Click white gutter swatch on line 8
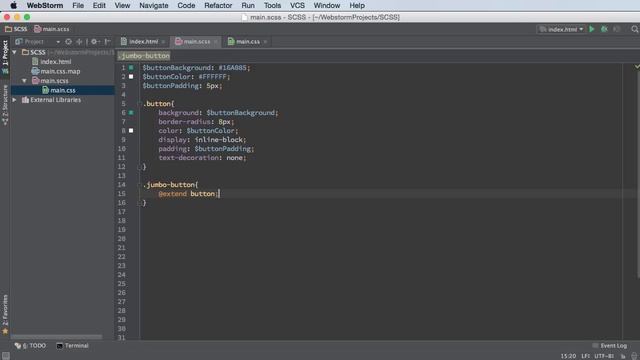The image size is (640, 360). [131, 131]
